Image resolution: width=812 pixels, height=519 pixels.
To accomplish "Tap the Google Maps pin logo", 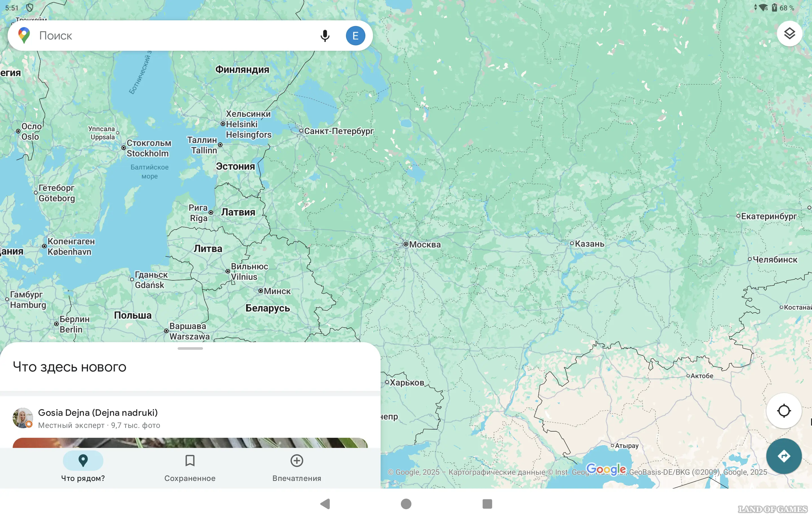I will (24, 36).
